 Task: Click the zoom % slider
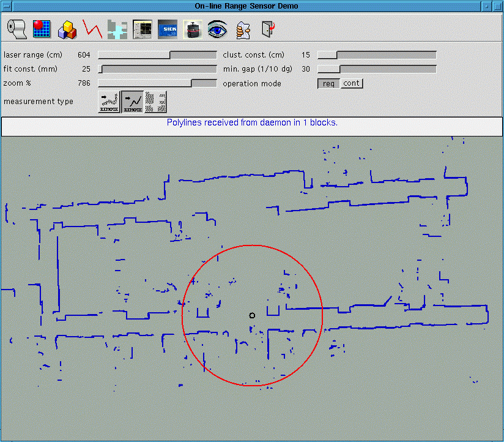click(x=157, y=83)
